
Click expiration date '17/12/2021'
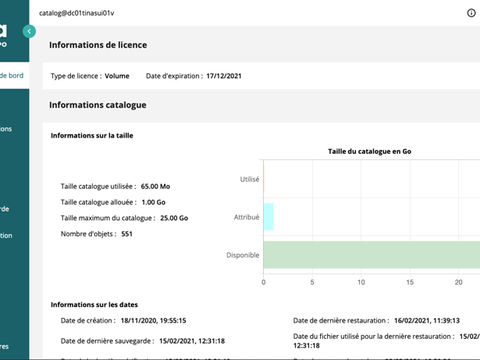[x=224, y=76]
